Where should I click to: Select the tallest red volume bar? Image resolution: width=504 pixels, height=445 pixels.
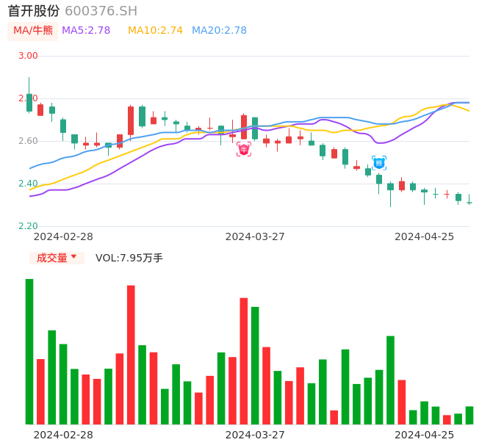point(131,355)
